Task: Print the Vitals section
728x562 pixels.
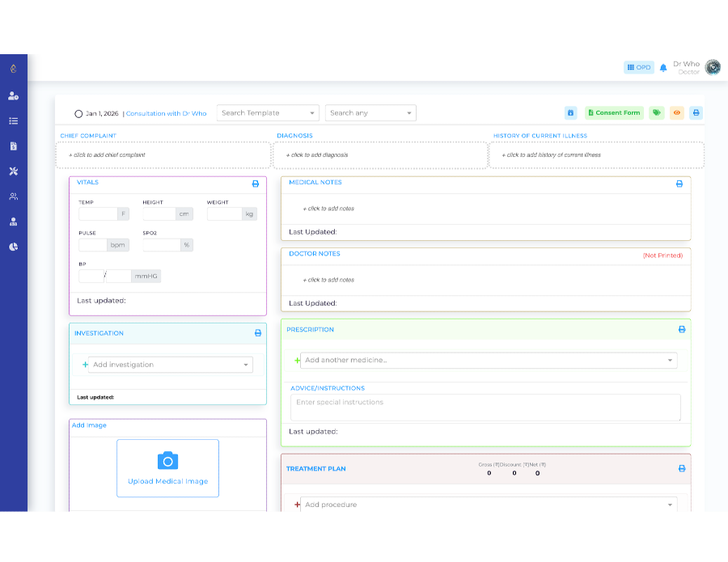Action: click(256, 184)
